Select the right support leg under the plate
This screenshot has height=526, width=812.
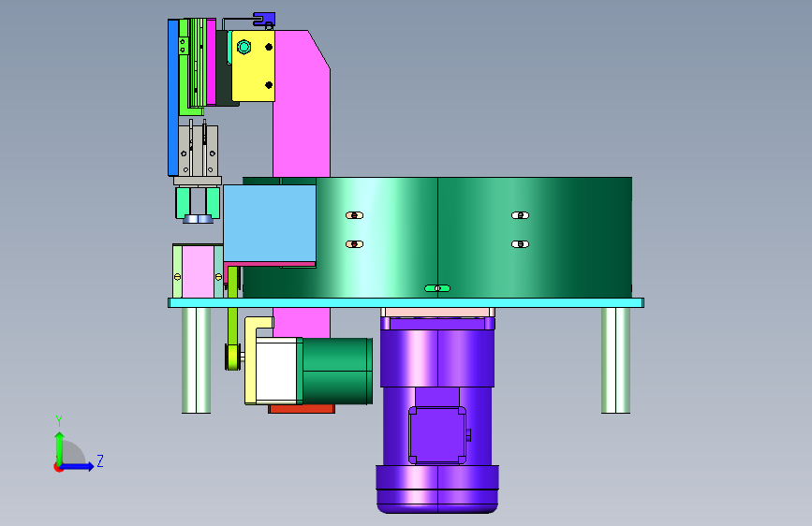(615, 360)
